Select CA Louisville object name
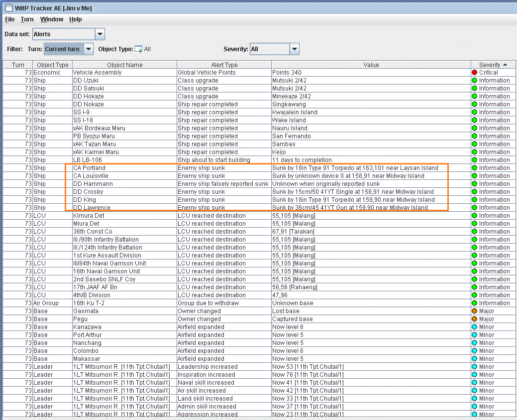The image size is (517, 420). [91, 176]
